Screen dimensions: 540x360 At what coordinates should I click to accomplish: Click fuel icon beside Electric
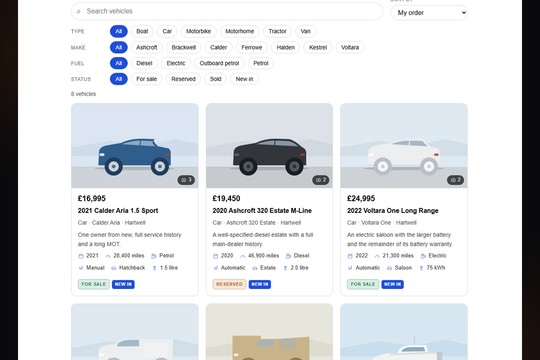pos(423,256)
